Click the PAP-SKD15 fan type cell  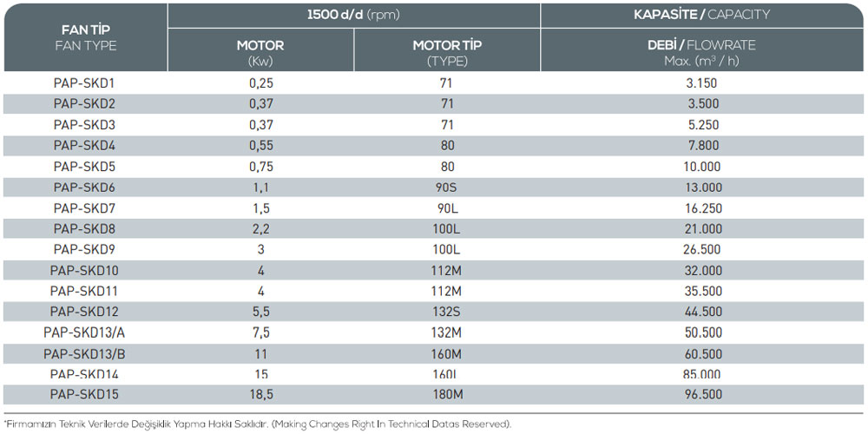coord(83,395)
